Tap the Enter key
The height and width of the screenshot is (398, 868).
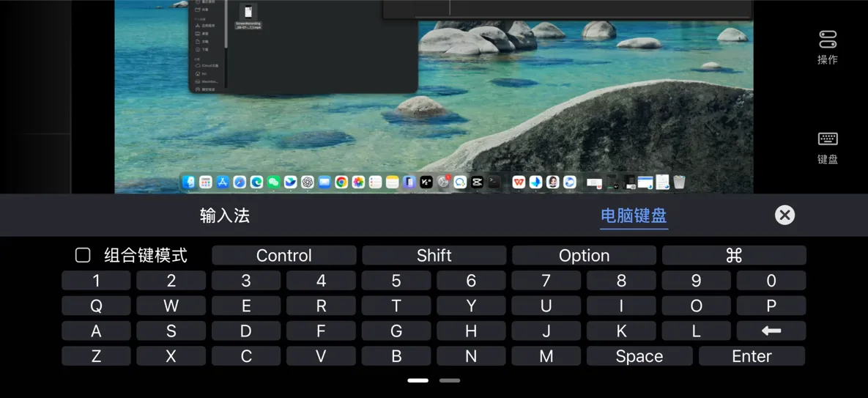point(752,356)
